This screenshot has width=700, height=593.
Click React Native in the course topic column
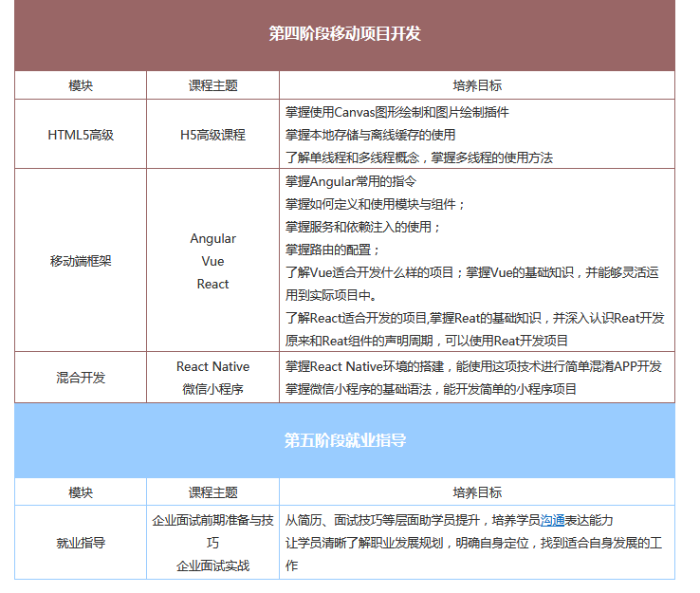pos(212,366)
